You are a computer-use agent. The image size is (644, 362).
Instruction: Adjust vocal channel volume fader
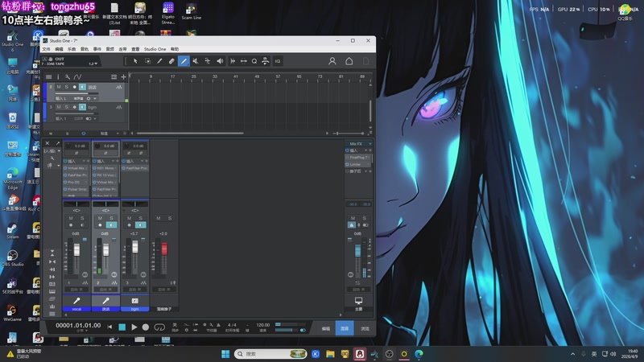(76, 249)
